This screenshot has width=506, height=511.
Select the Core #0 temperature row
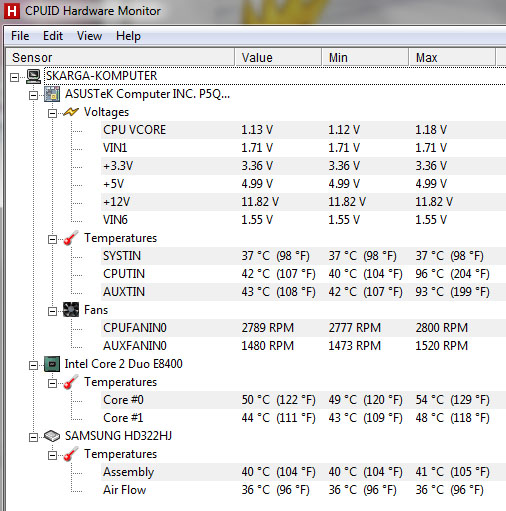(303, 400)
